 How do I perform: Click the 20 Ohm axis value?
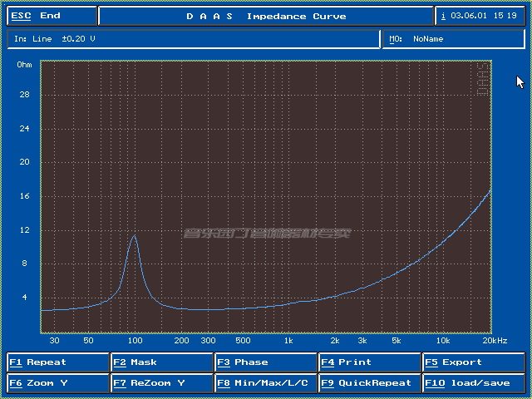point(24,162)
